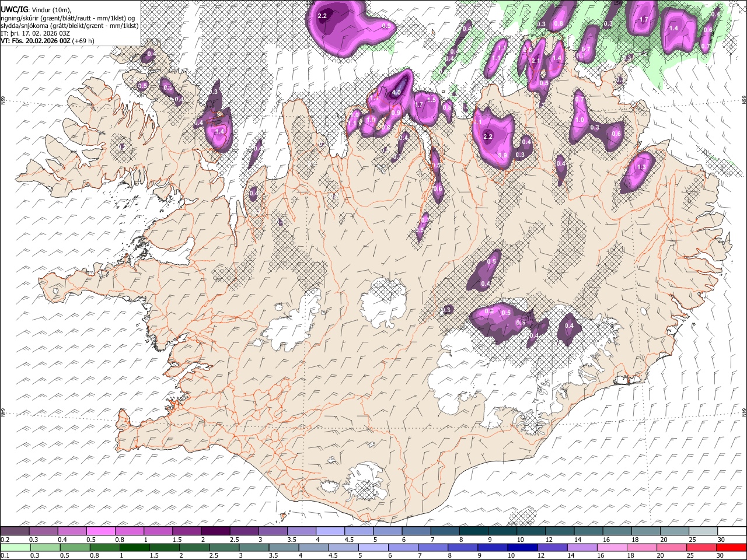The image size is (747, 560).
Task: Click the '4.0' snowfall value on north coast
Action: (x=397, y=93)
